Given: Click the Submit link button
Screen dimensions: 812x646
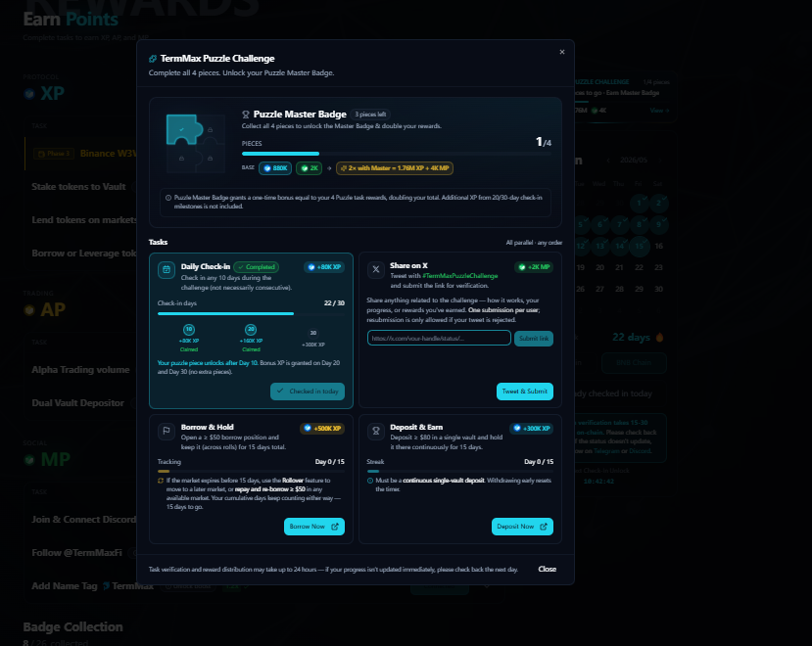Looking at the screenshot, I should [x=534, y=339].
